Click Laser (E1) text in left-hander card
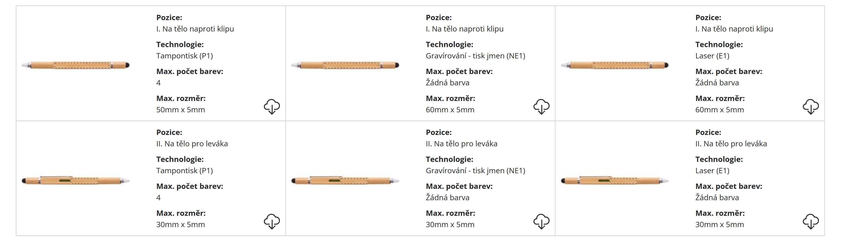868x245 pixels. [x=712, y=171]
